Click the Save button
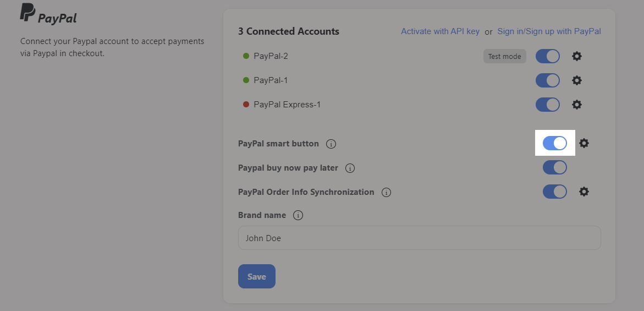The height and width of the screenshot is (311, 644). coord(257,276)
